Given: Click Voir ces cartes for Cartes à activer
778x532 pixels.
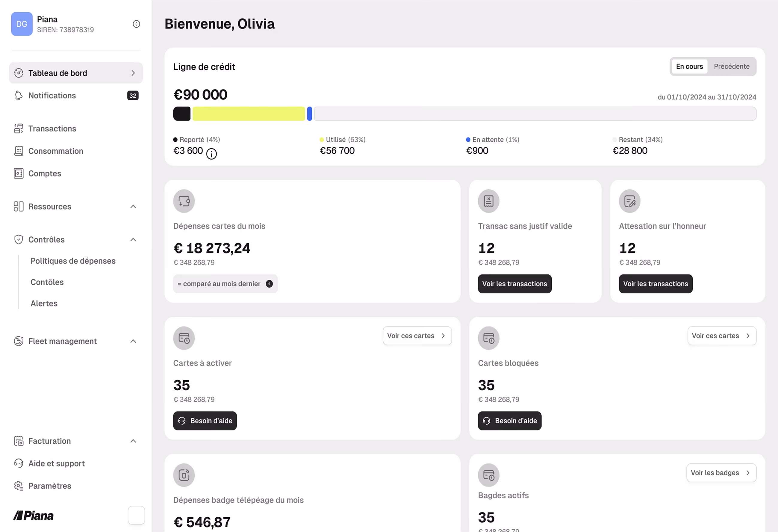Looking at the screenshot, I should (417, 336).
